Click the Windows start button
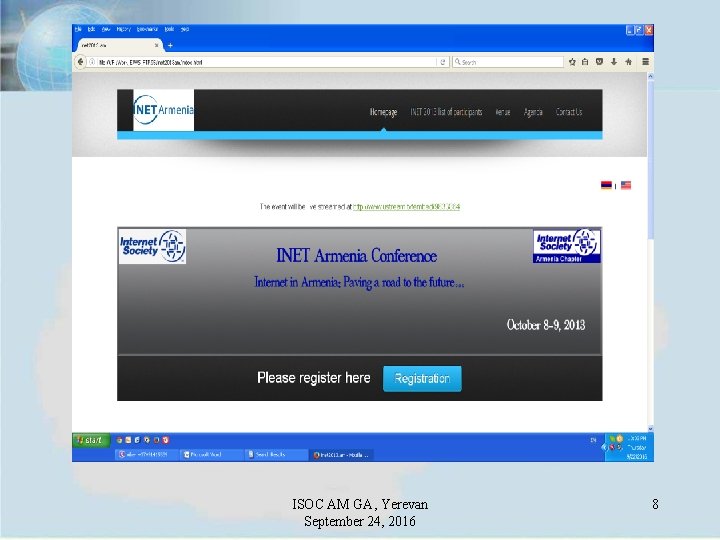Image resolution: width=720 pixels, height=540 pixels. click(x=91, y=440)
